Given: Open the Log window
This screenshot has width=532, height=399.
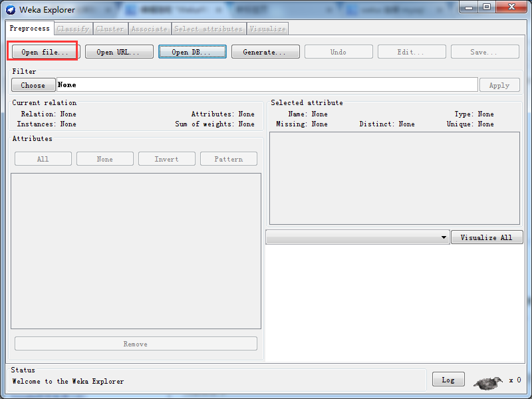Looking at the screenshot, I should tap(448, 379).
